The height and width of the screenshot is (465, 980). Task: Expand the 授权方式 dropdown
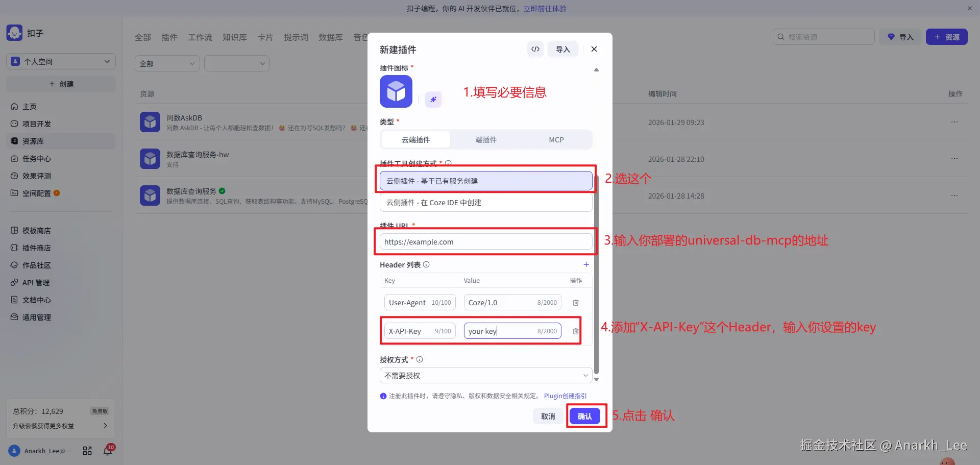[486, 376]
